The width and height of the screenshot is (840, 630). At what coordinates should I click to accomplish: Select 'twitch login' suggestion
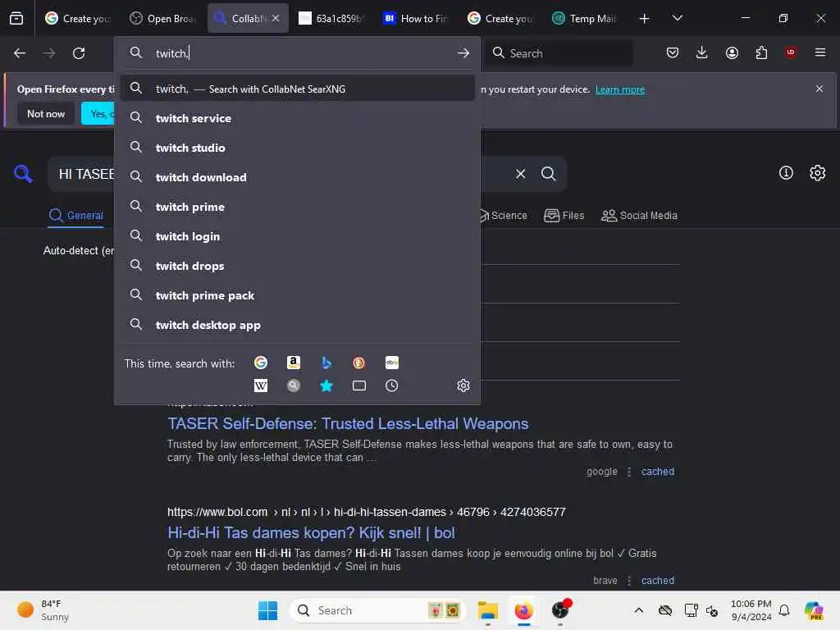click(297, 236)
